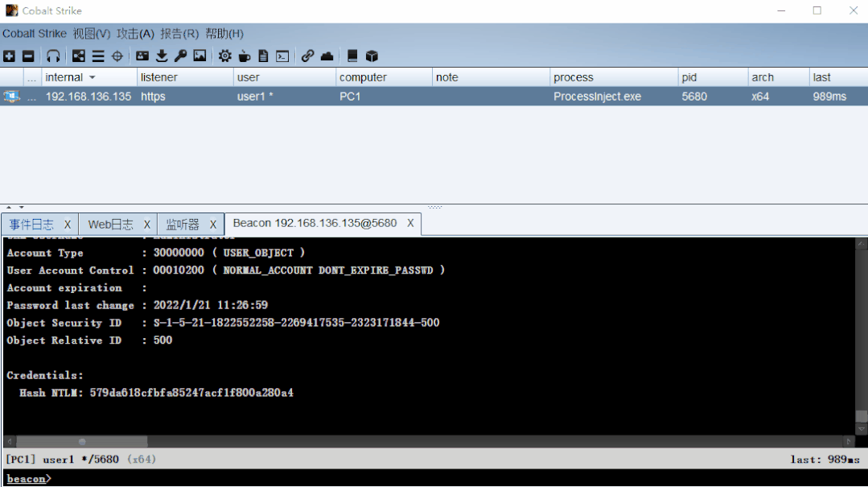Close the Beacon 192.168.136.135@5680 tab

[410, 223]
